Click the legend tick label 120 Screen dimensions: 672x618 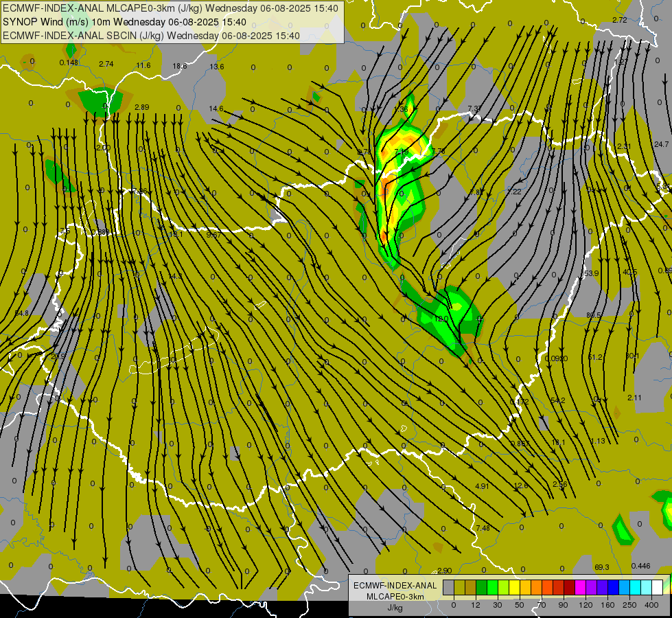coord(586,605)
